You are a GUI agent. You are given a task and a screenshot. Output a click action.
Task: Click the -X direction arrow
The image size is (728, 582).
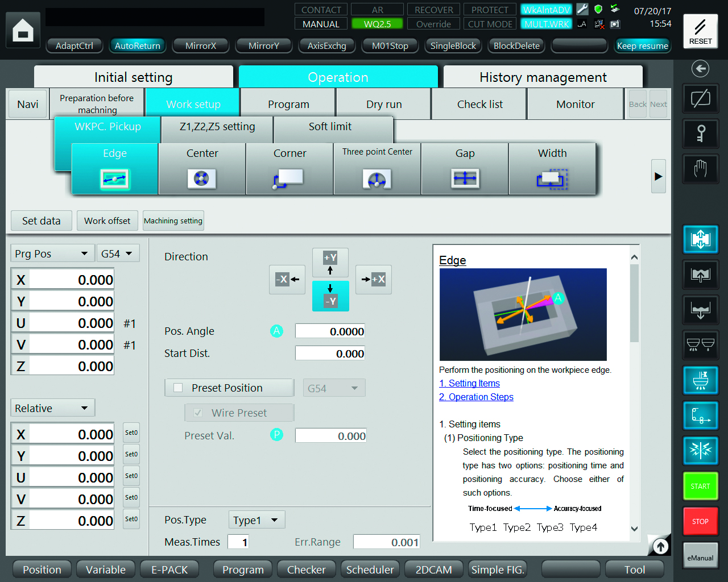click(x=287, y=279)
